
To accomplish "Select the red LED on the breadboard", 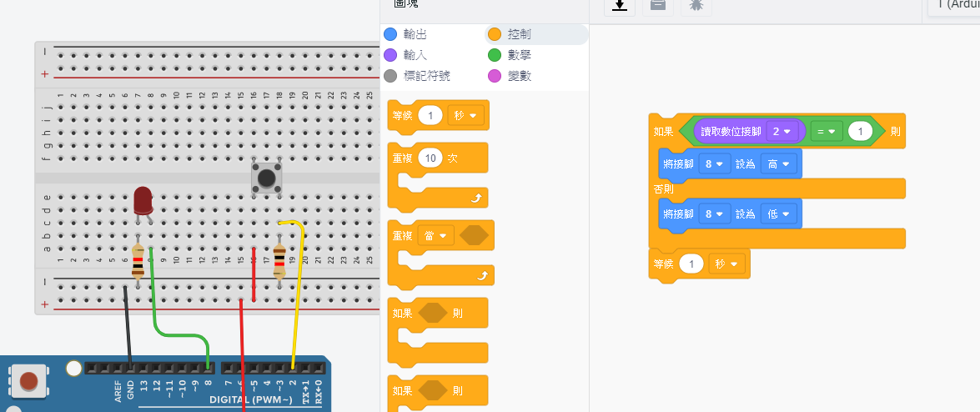I will (x=143, y=201).
